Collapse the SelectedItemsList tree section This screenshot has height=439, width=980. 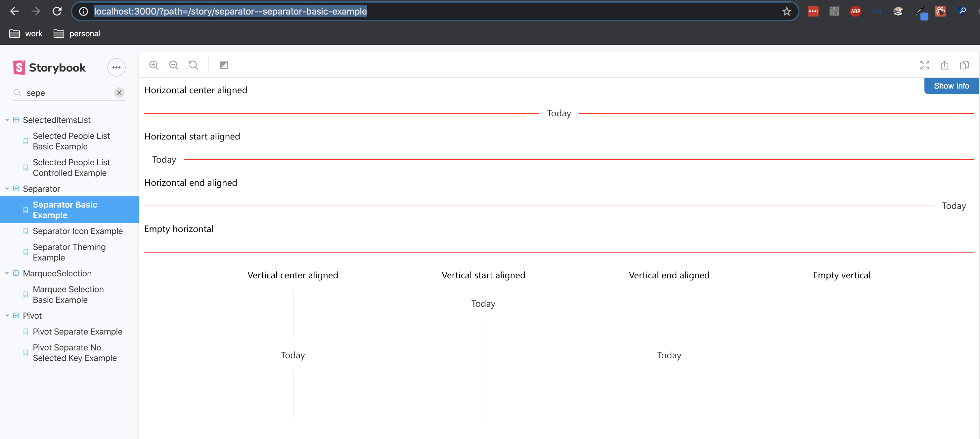pos(7,120)
